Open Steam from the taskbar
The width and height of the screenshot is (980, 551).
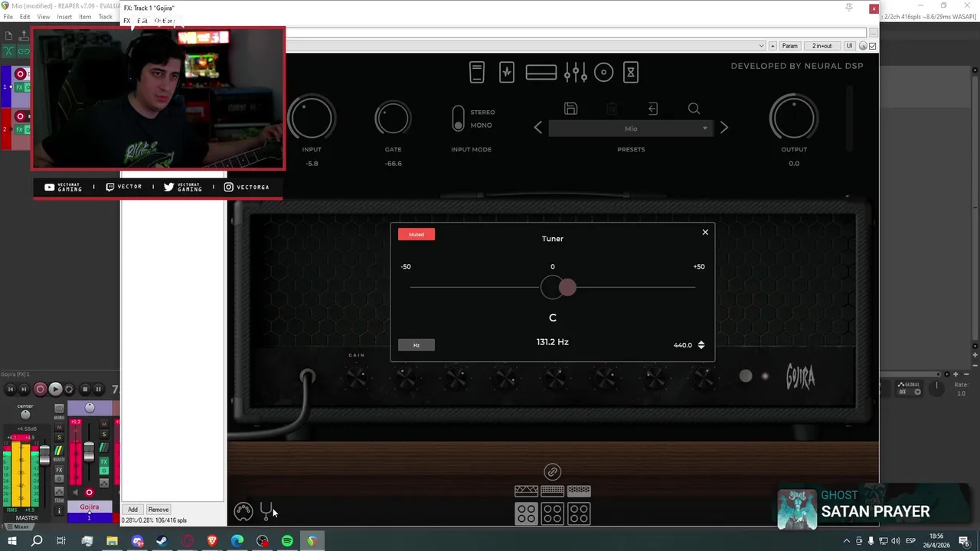coord(162,541)
